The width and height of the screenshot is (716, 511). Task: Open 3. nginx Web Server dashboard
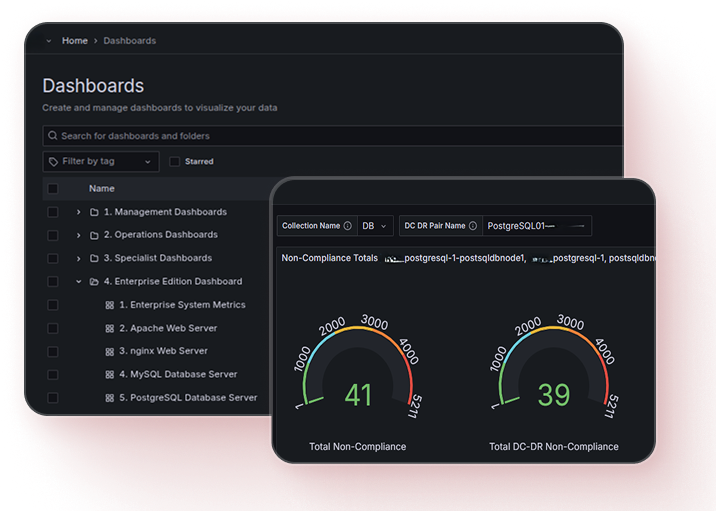pos(163,351)
